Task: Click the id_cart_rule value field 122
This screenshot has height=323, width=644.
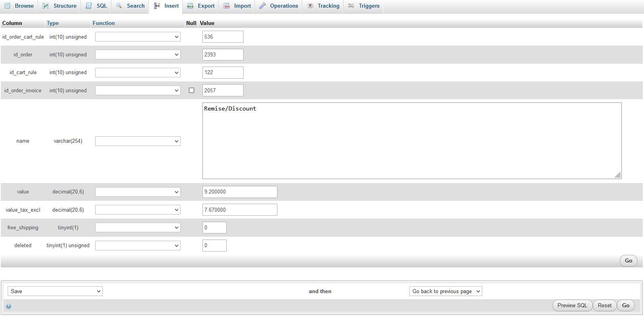Action: [x=223, y=73]
